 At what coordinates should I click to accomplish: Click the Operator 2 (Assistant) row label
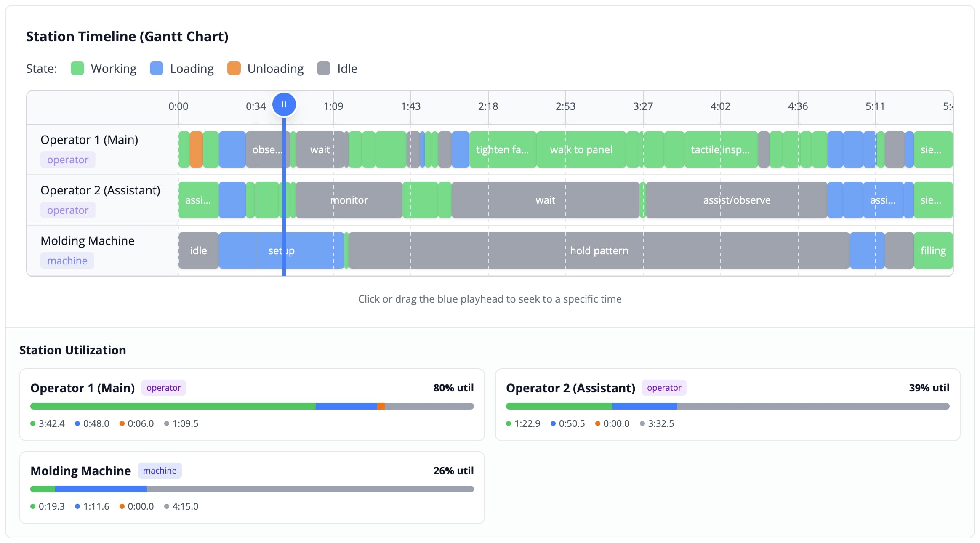(101, 190)
